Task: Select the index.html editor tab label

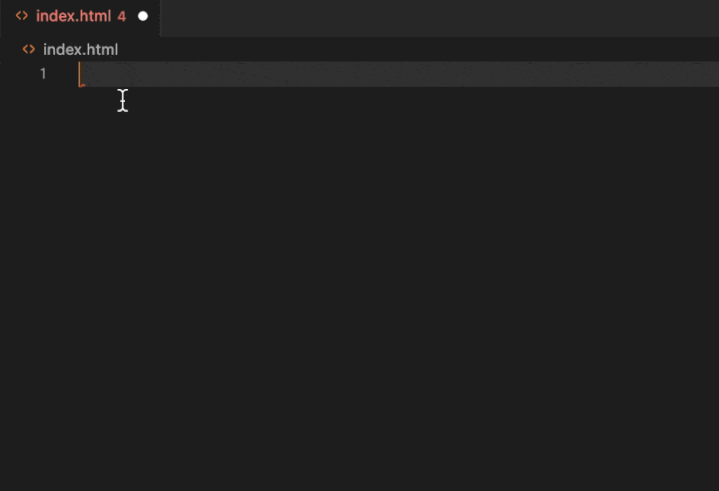Action: click(73, 16)
